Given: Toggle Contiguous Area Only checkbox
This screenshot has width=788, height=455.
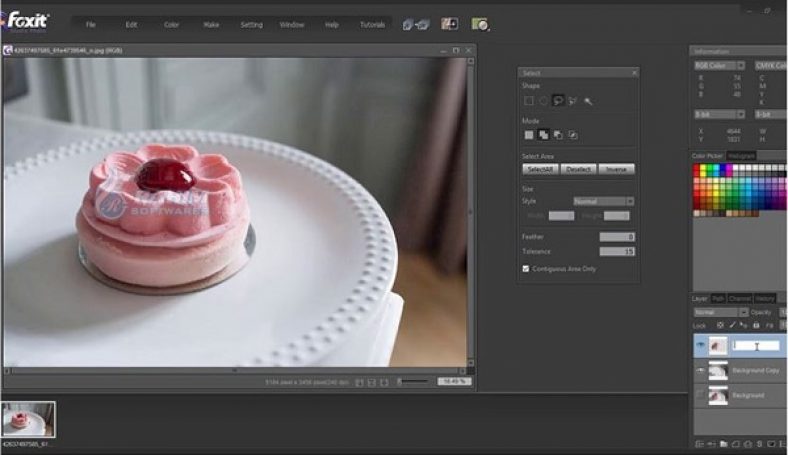Looking at the screenshot, I should (526, 268).
